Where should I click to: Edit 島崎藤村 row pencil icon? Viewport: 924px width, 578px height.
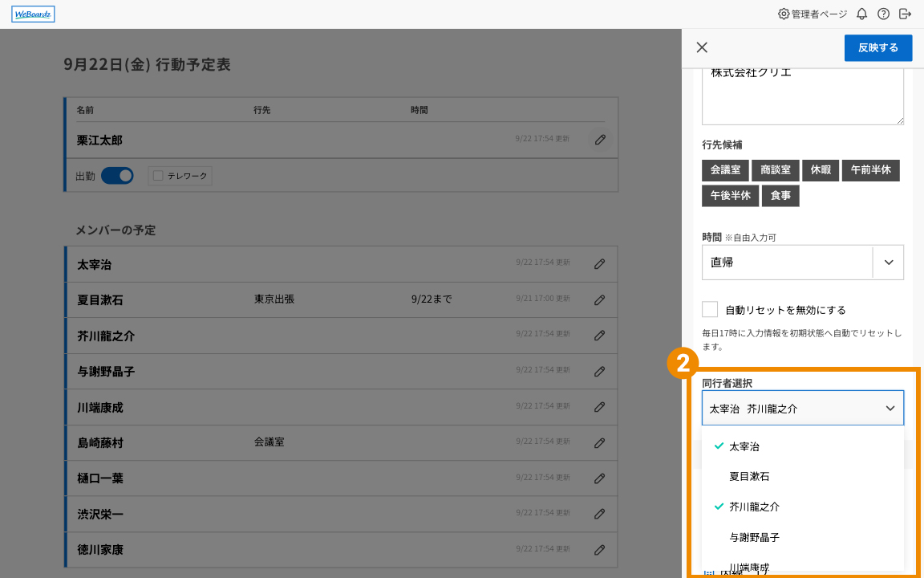click(599, 443)
